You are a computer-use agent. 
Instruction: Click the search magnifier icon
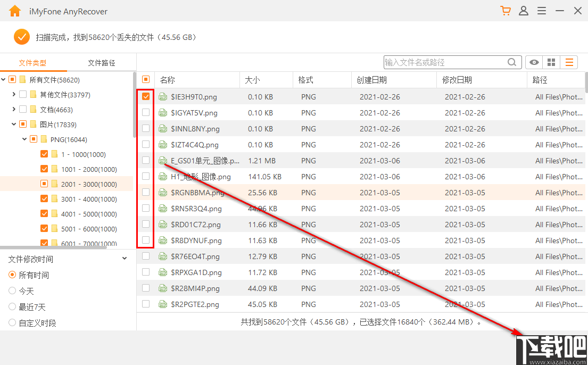pyautogui.click(x=512, y=62)
